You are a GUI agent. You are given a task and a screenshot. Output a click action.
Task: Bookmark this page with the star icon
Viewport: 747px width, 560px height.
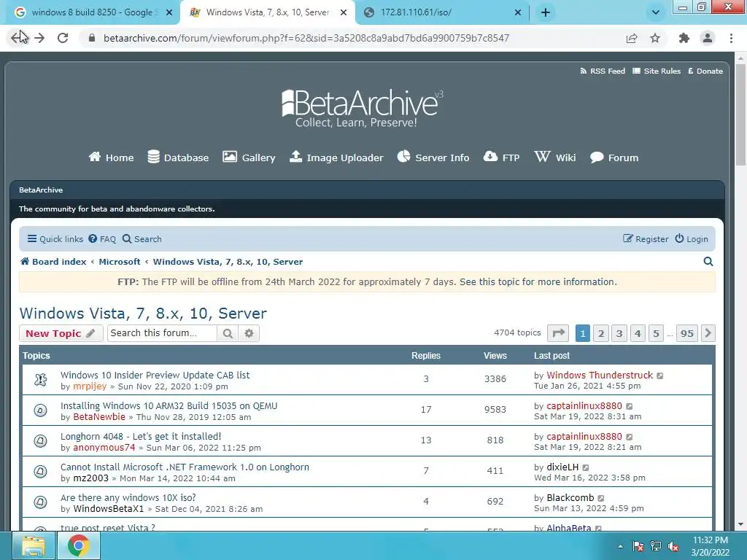pos(655,38)
